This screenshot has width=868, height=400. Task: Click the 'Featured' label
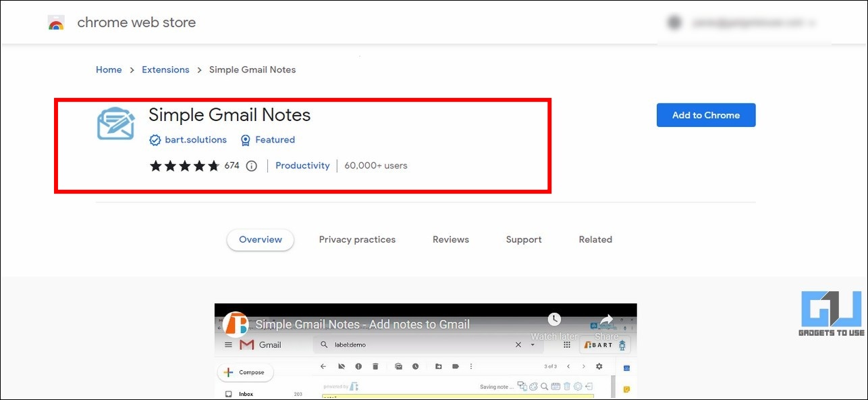click(x=275, y=140)
